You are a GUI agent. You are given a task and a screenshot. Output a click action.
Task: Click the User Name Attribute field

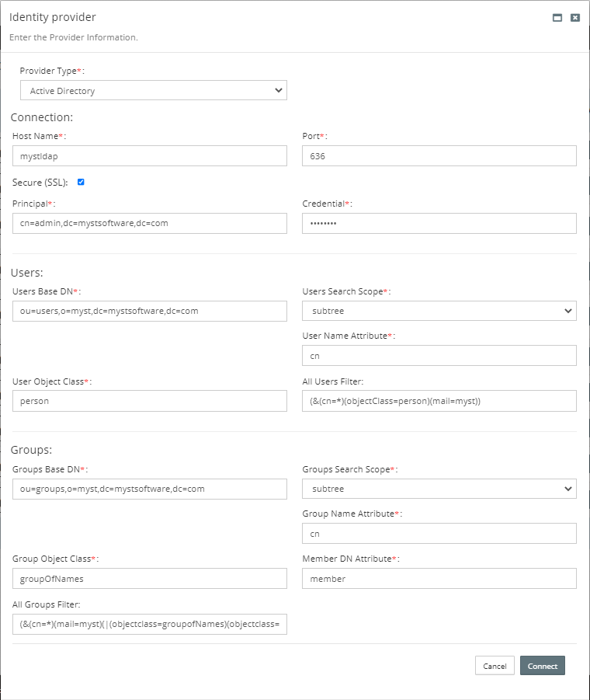click(x=439, y=356)
